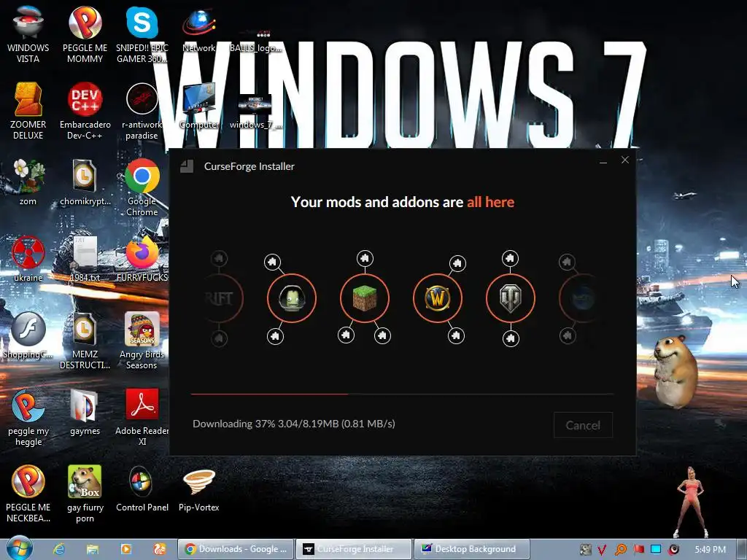This screenshot has width=747, height=560.
Task: Open the Network desktop icon
Action: pos(199,29)
